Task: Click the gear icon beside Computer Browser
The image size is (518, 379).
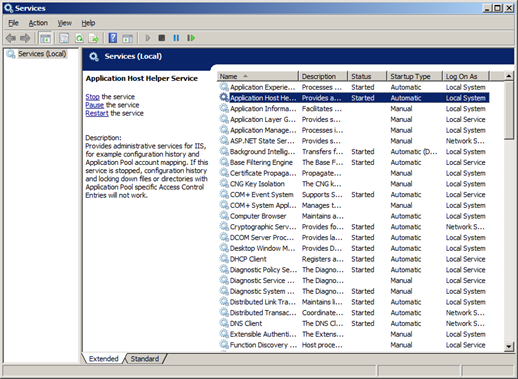Action: [224, 216]
